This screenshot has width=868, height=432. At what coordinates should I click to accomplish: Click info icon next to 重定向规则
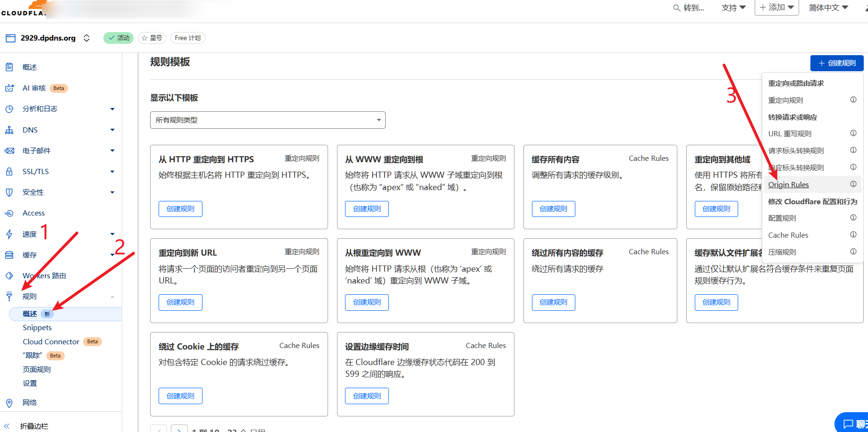(853, 100)
